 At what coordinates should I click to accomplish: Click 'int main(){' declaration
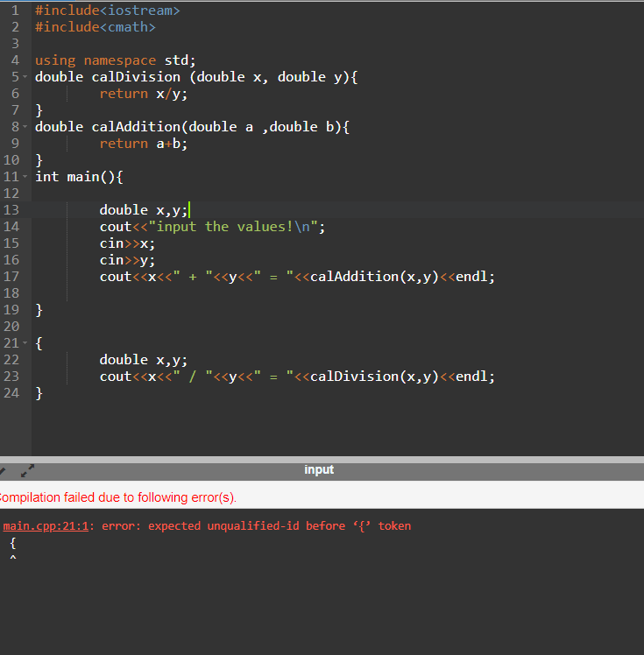click(x=79, y=177)
